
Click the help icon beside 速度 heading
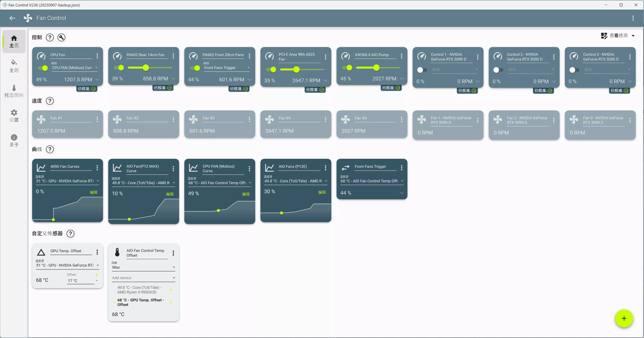point(50,101)
